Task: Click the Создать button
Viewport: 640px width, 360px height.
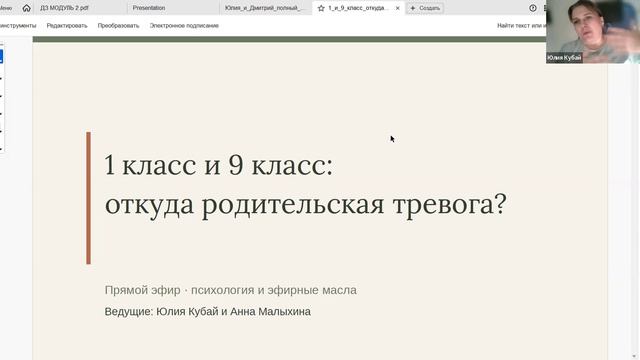Action: (x=425, y=8)
